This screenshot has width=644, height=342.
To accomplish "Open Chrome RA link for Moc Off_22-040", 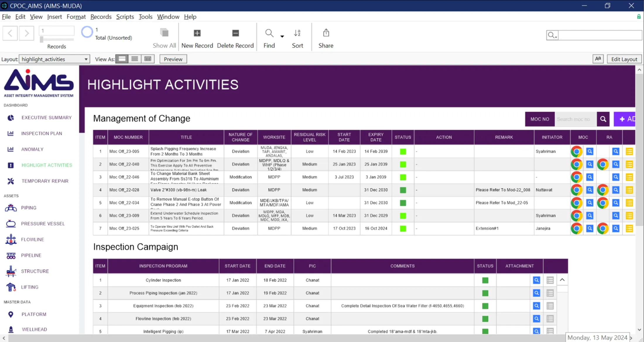I will click(x=603, y=164).
